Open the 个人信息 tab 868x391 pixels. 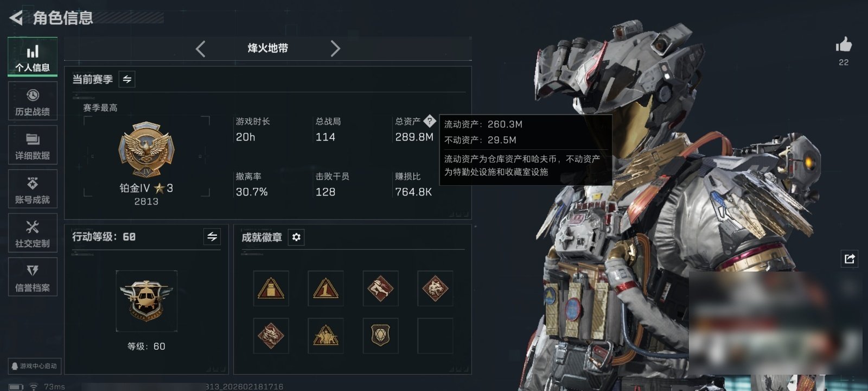click(x=33, y=57)
